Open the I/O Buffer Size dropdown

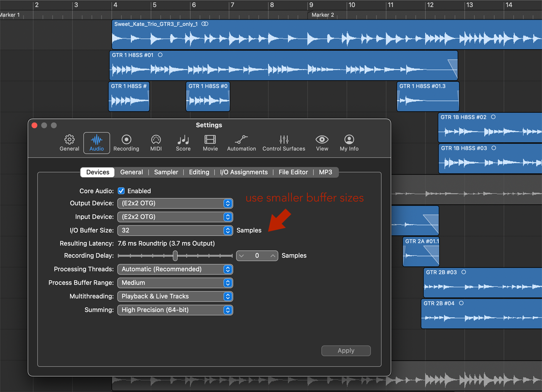(175, 230)
